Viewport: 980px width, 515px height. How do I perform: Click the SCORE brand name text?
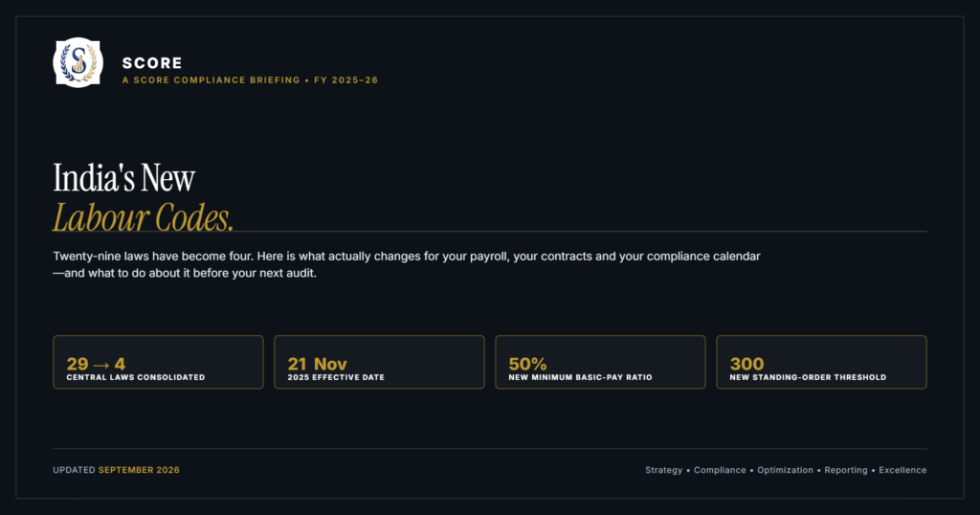(152, 63)
